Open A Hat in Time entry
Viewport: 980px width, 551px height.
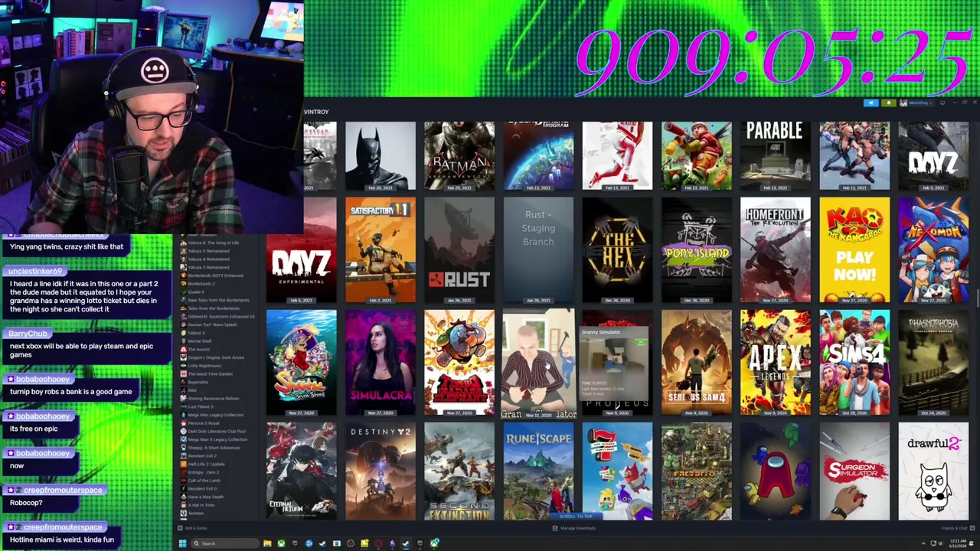[201, 505]
